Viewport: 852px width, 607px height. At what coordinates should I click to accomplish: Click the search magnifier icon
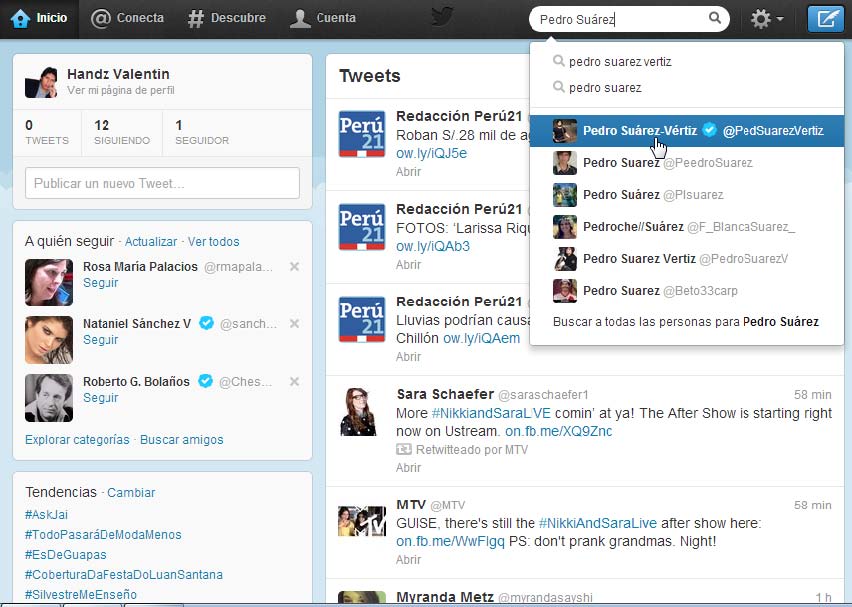click(715, 18)
